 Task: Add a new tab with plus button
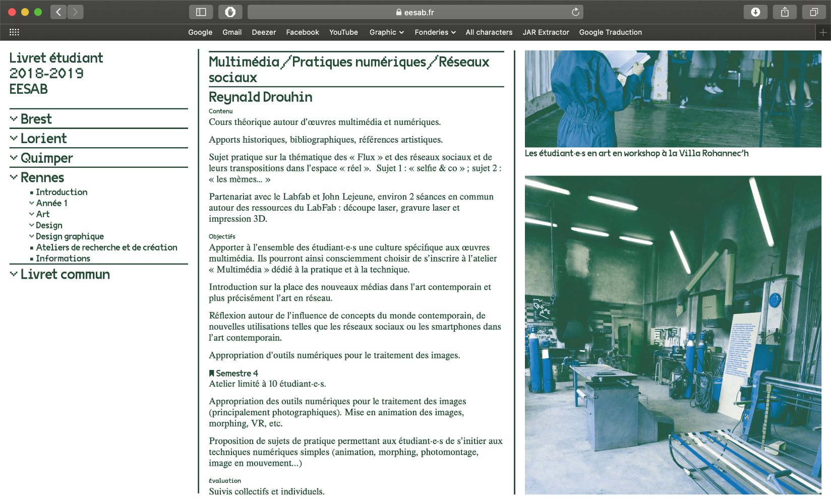coord(823,32)
